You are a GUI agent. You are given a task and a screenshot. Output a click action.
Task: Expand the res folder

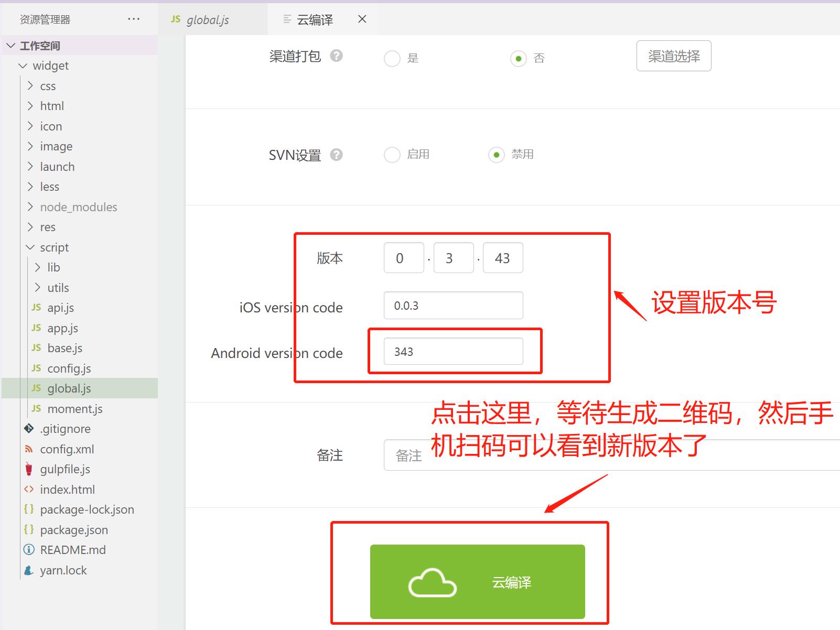[30, 227]
